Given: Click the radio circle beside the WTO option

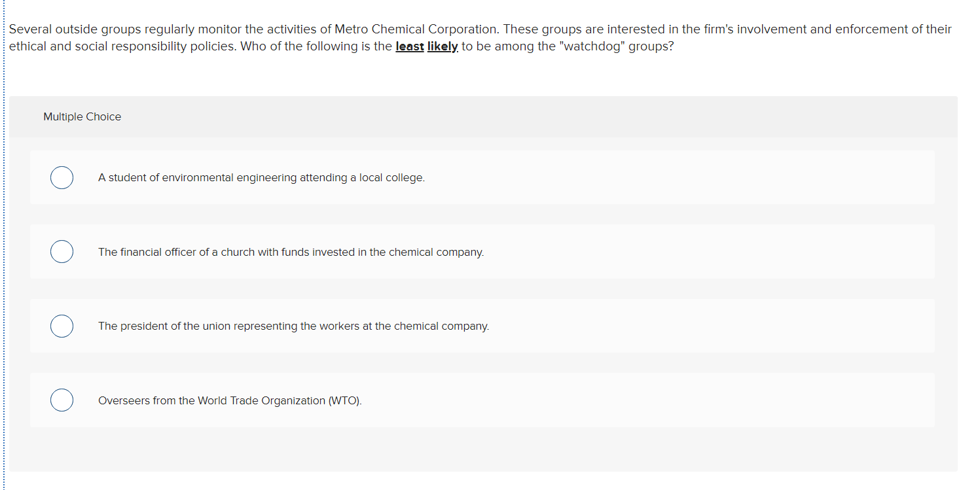Looking at the screenshot, I should click(x=62, y=400).
